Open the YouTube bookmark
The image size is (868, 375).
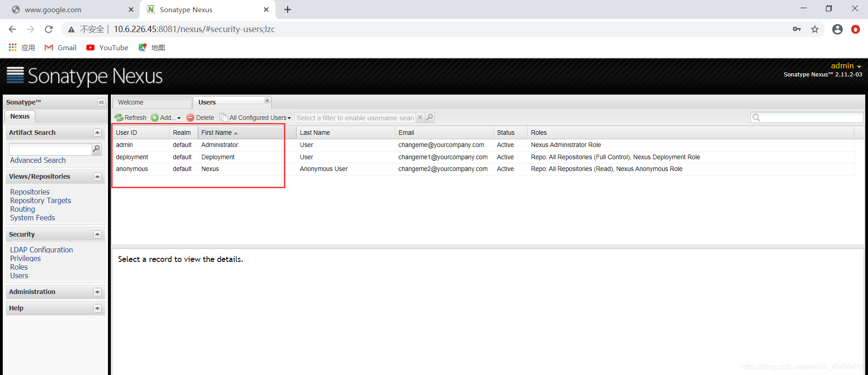(x=108, y=47)
